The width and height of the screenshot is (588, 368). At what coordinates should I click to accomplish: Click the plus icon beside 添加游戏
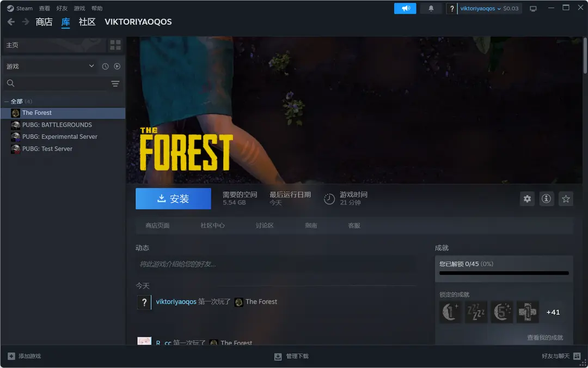(x=11, y=356)
